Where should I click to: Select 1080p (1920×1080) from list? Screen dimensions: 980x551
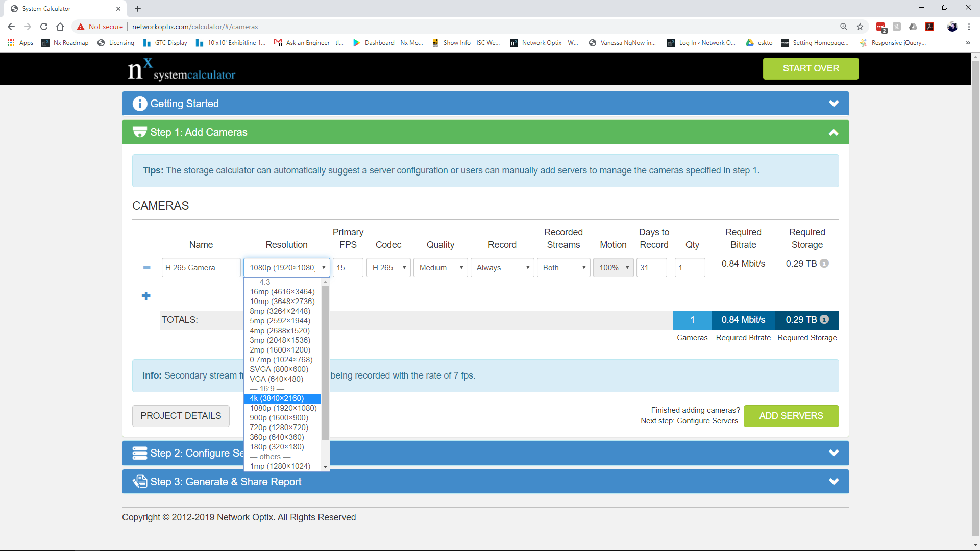(282, 408)
